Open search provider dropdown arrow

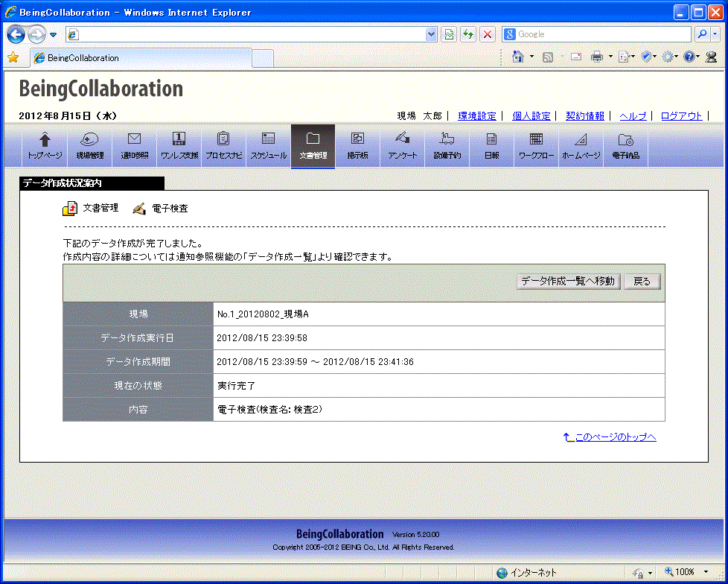pyautogui.click(x=714, y=34)
